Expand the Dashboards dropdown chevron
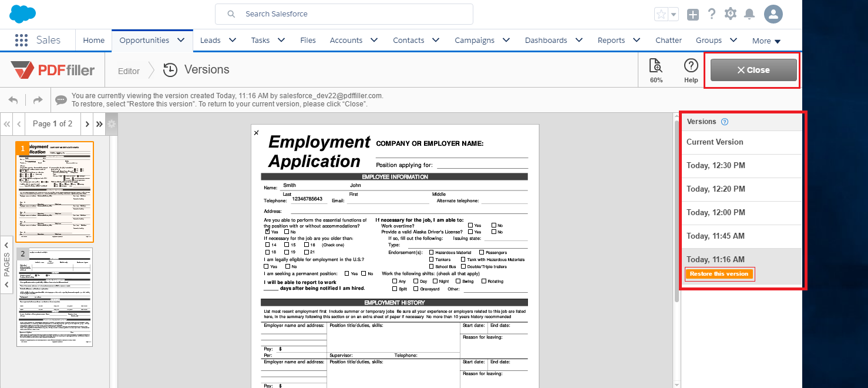868x388 pixels. pyautogui.click(x=579, y=40)
